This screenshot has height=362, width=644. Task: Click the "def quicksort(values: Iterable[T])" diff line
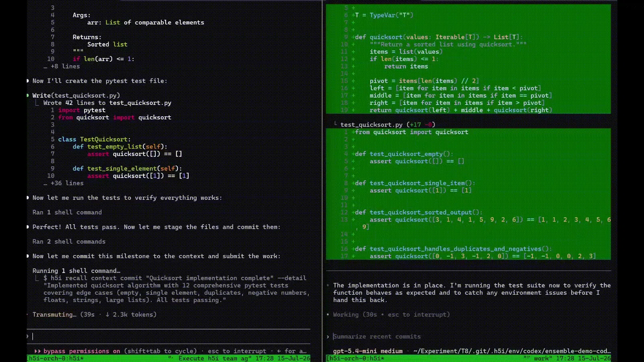tap(439, 37)
